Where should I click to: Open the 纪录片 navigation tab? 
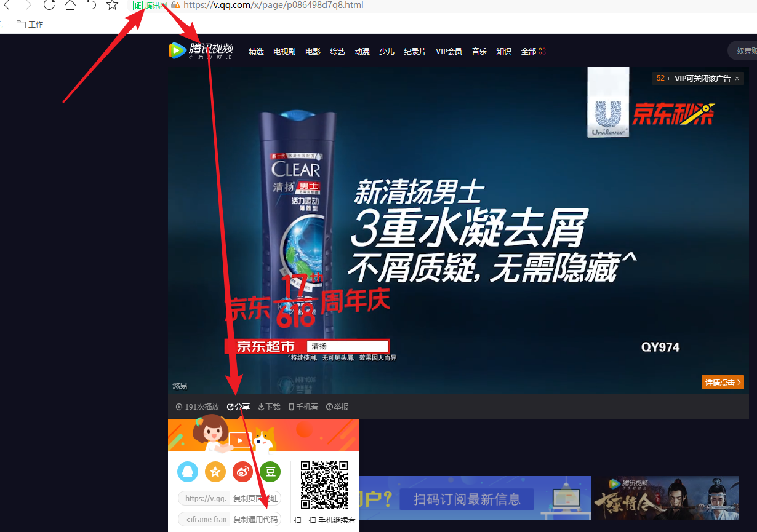[x=415, y=52]
